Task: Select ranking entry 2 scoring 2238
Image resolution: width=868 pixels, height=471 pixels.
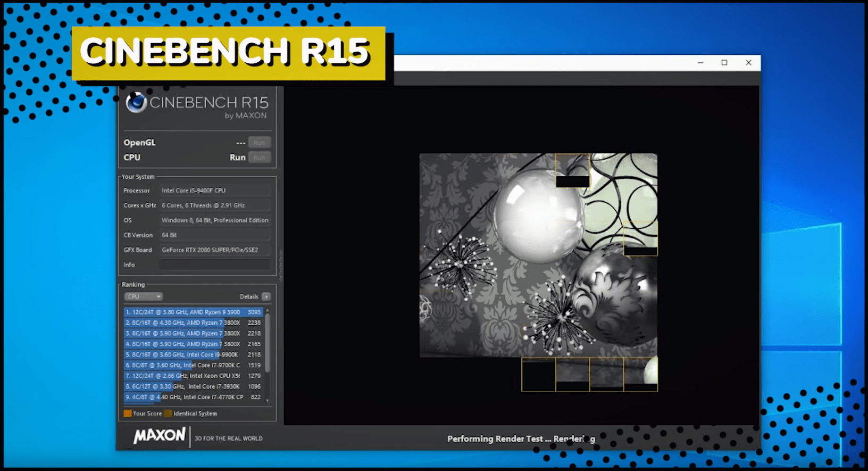Action: point(194,323)
